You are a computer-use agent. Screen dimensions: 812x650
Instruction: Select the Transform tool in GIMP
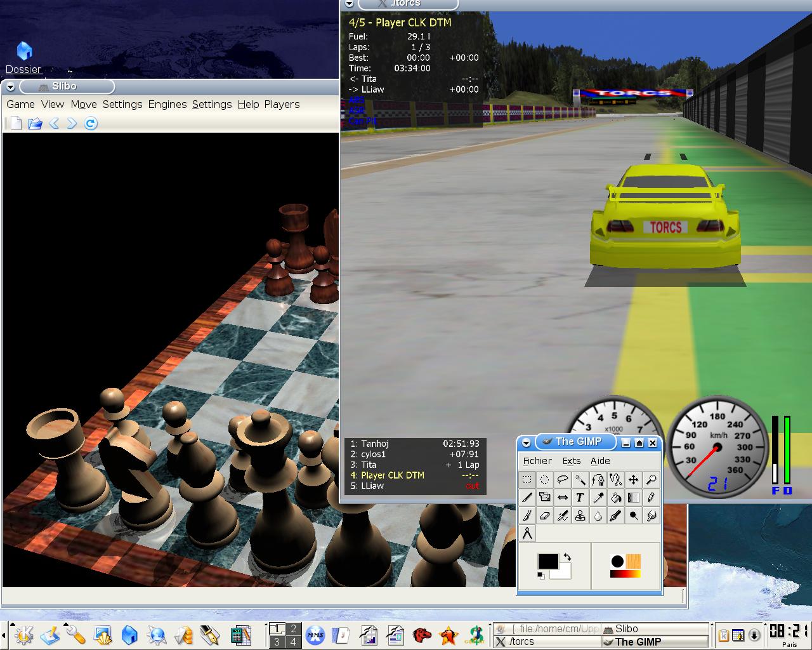[x=544, y=498]
